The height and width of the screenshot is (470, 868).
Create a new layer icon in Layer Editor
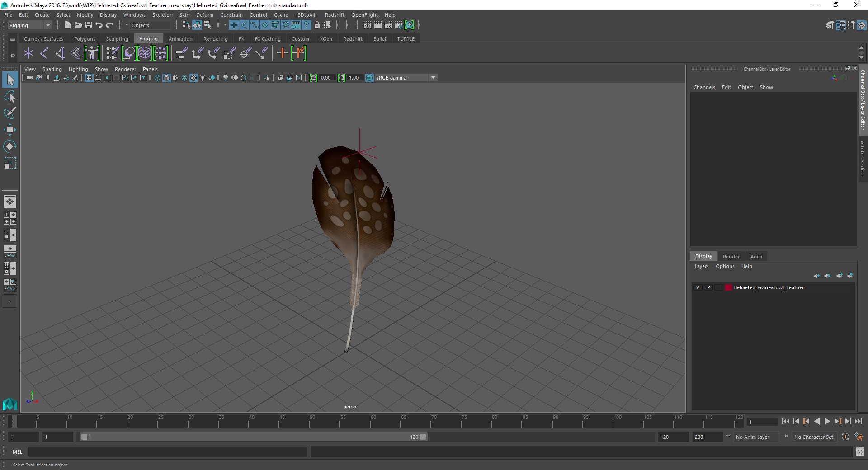(x=839, y=276)
